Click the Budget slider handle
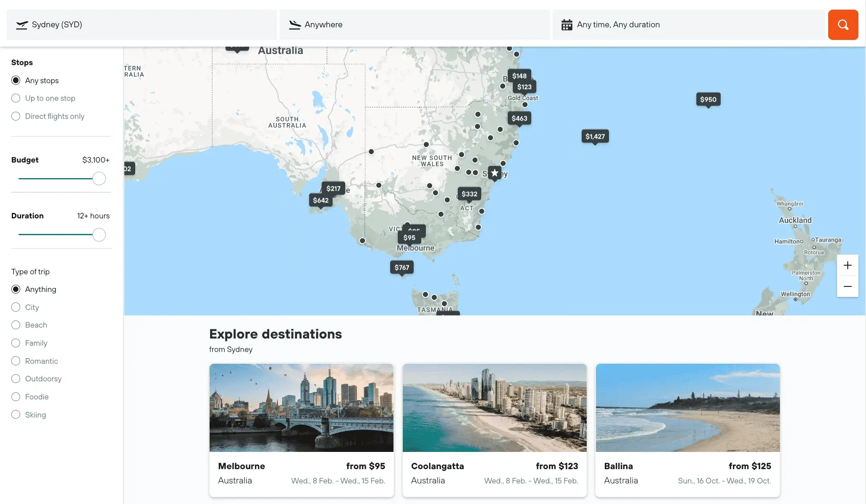This screenshot has width=866, height=504. pyautogui.click(x=99, y=178)
